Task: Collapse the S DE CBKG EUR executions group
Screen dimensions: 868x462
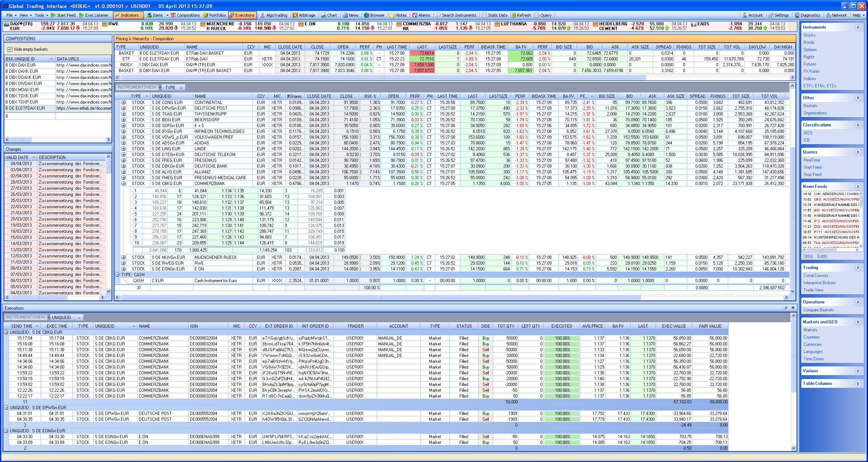Action: point(6,332)
